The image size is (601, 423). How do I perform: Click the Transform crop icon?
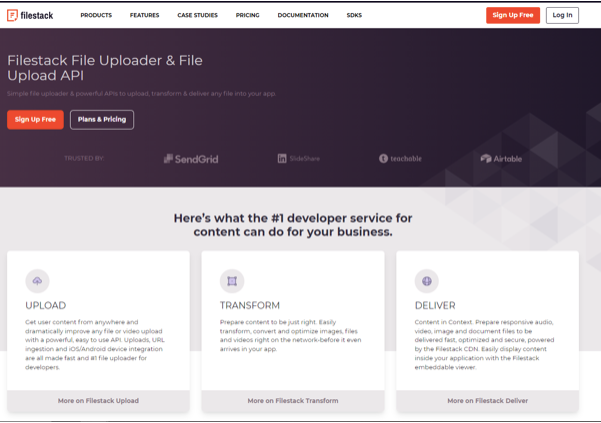232,281
